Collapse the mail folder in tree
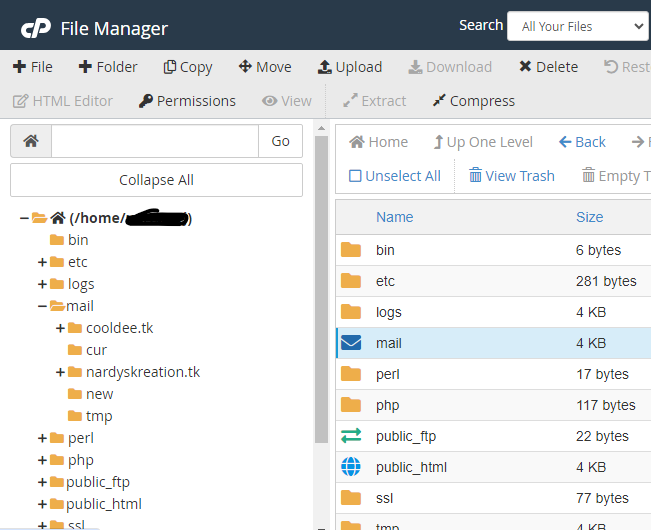 (x=42, y=306)
